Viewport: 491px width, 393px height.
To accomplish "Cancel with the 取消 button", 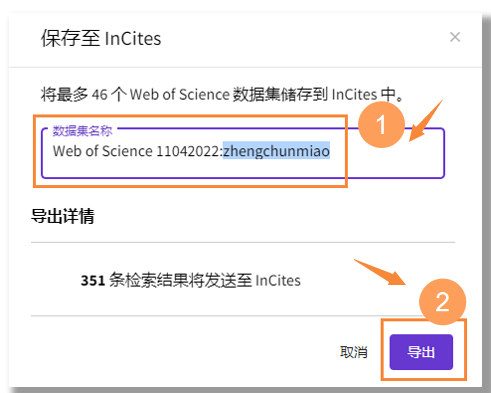I will [354, 352].
